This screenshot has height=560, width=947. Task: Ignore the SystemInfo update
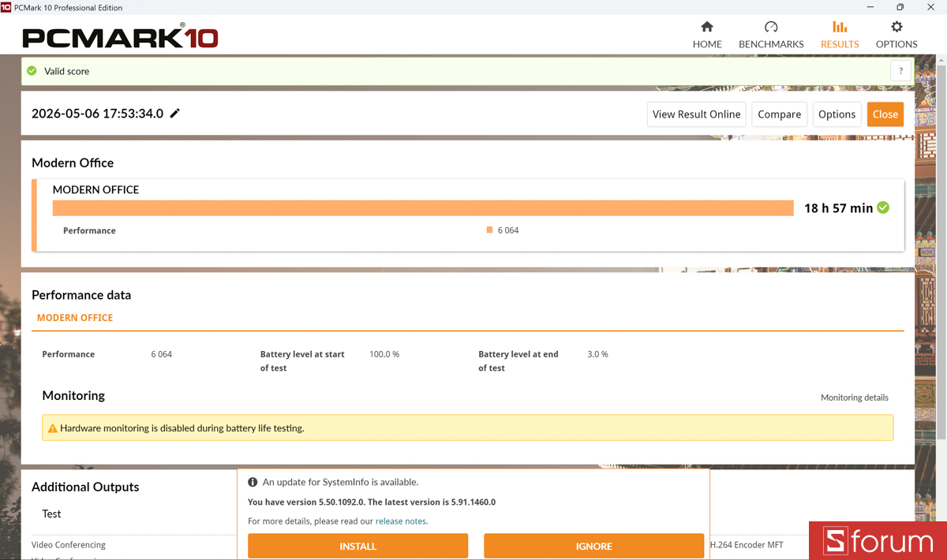coord(593,546)
